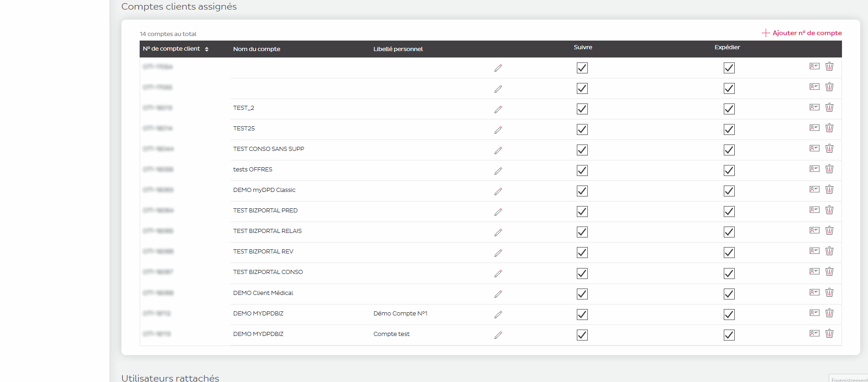Screen dimensions: 868x382
Task: Toggle Expédier checkbox for TEST_2
Action: (729, 109)
